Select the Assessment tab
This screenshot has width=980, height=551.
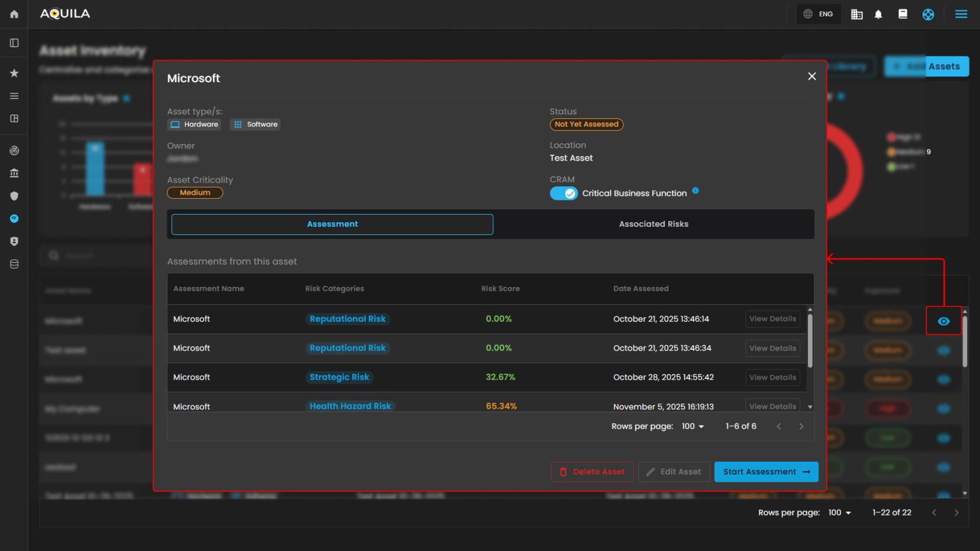[x=332, y=224]
